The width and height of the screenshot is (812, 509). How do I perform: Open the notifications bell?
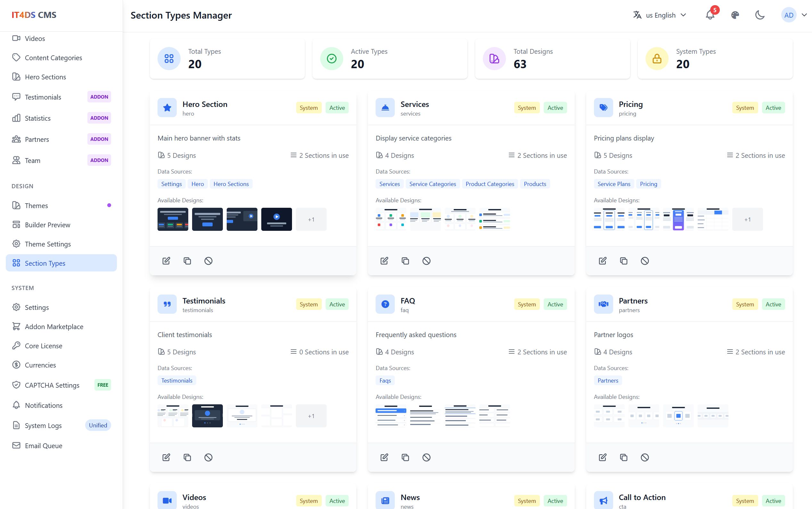(710, 15)
